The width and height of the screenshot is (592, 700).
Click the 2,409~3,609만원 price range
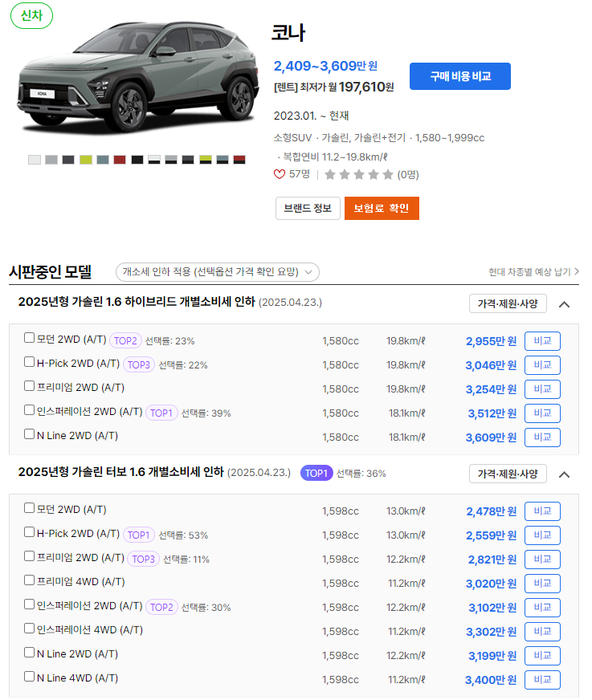coord(325,66)
